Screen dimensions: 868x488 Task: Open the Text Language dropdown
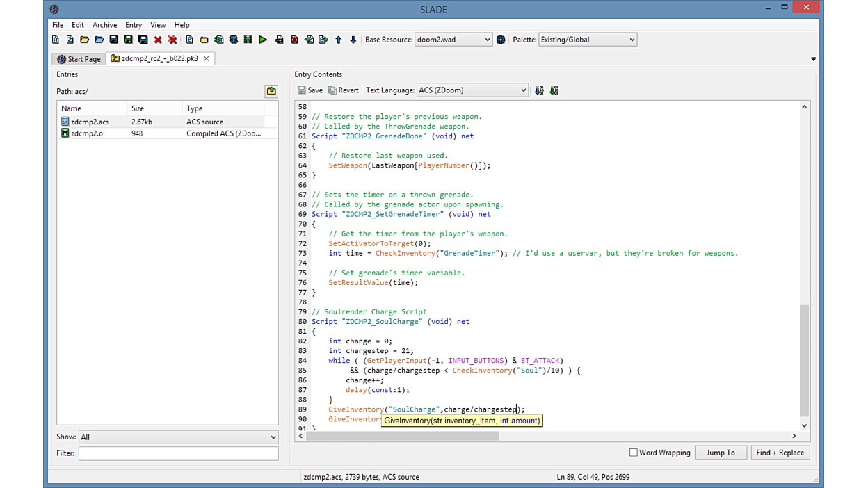472,90
